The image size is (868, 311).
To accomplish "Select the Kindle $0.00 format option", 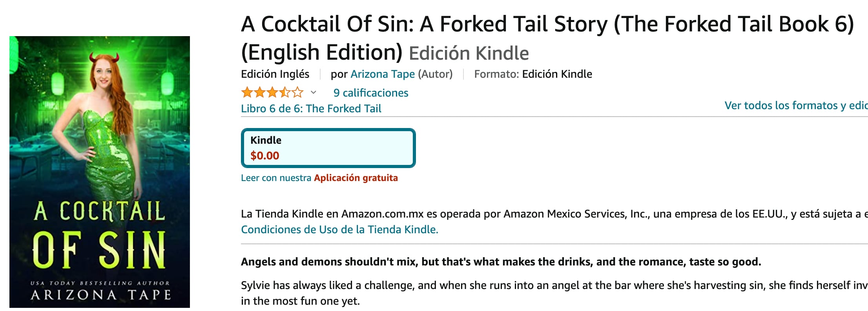I will tap(328, 148).
